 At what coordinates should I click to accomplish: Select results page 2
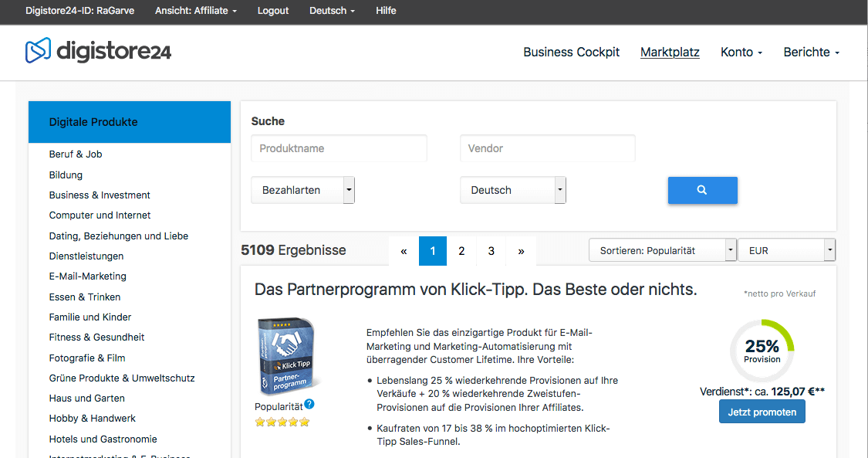point(461,251)
